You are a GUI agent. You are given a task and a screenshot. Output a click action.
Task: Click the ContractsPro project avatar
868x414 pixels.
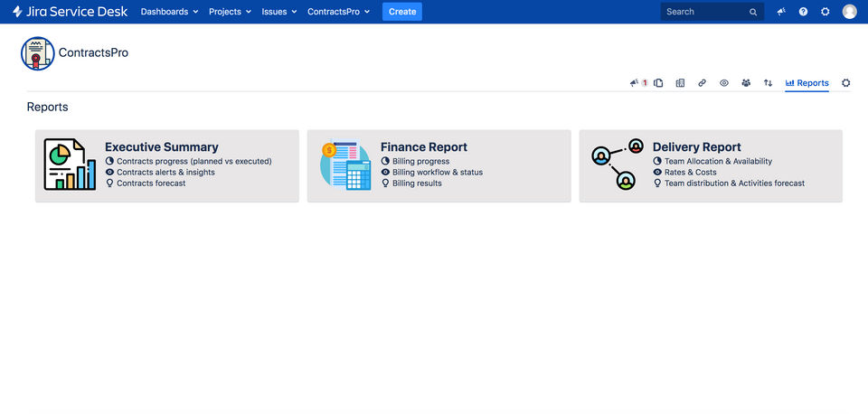38,53
